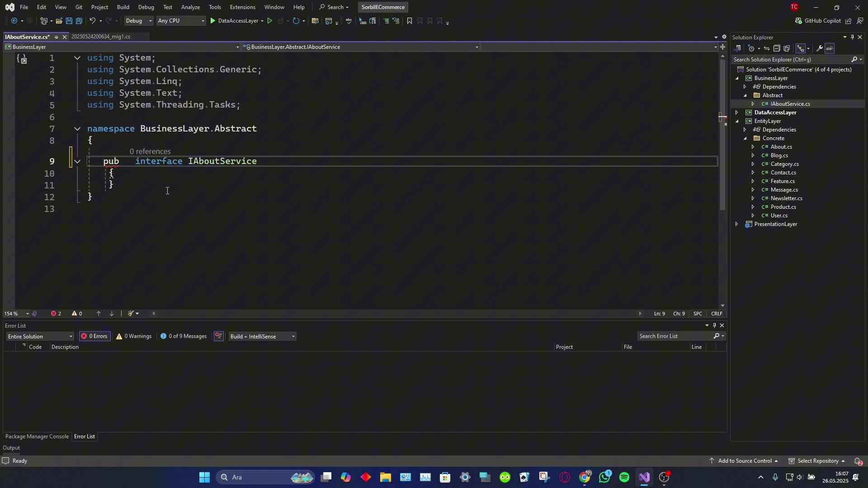Click Sync with Active Document icon
868x488 pixels.
pyautogui.click(x=767, y=48)
